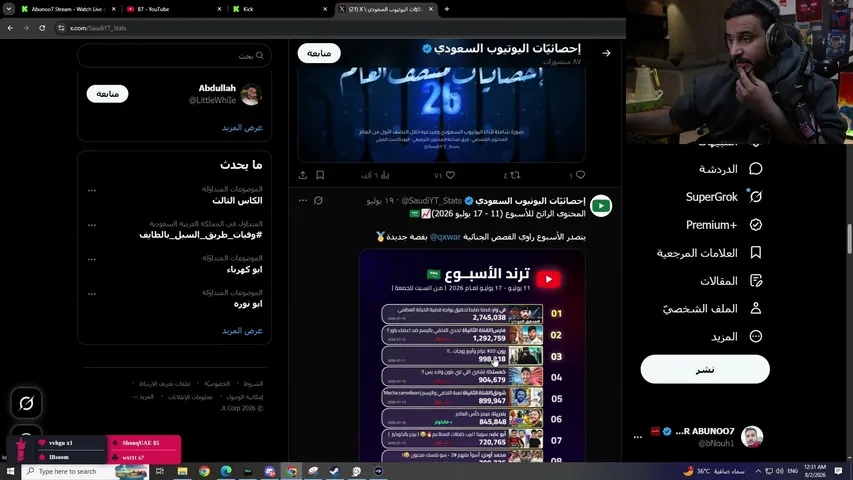Open view analytics of the mid-year stats post
The height and width of the screenshot is (480, 853).
(x=375, y=175)
